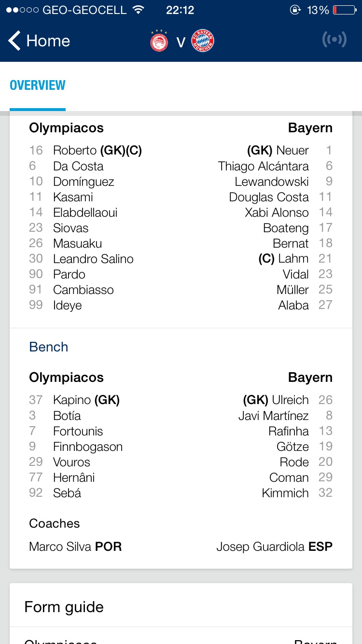Tap the Olympiacos club crest

(159, 41)
